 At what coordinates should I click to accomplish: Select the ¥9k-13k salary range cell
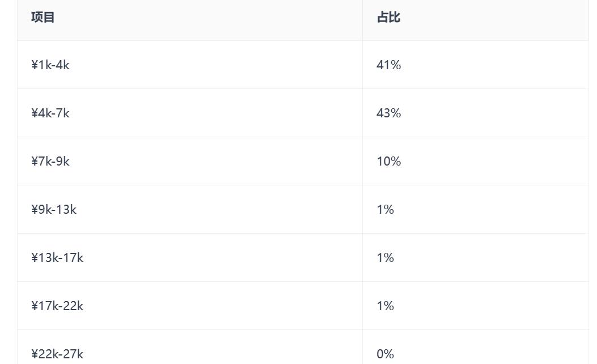[54, 209]
